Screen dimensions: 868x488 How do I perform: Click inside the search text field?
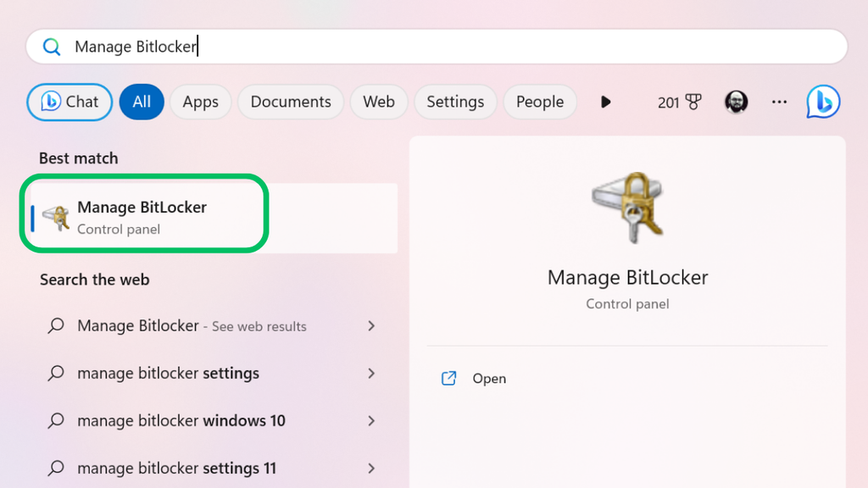(509, 47)
